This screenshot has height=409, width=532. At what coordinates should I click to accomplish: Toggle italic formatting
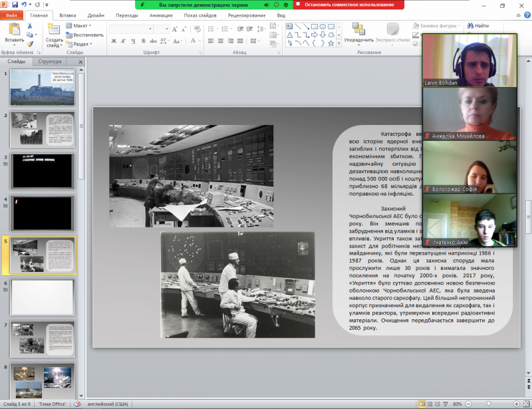tap(124, 41)
